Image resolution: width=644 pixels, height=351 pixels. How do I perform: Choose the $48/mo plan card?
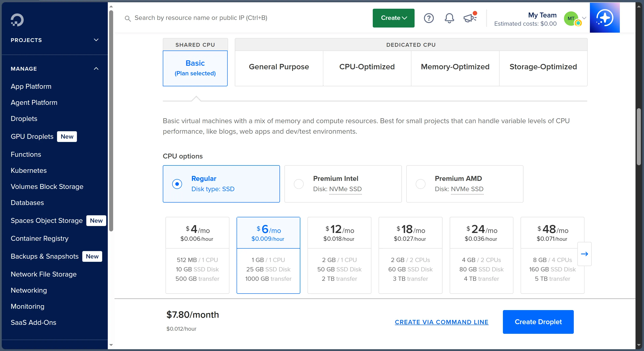(552, 255)
